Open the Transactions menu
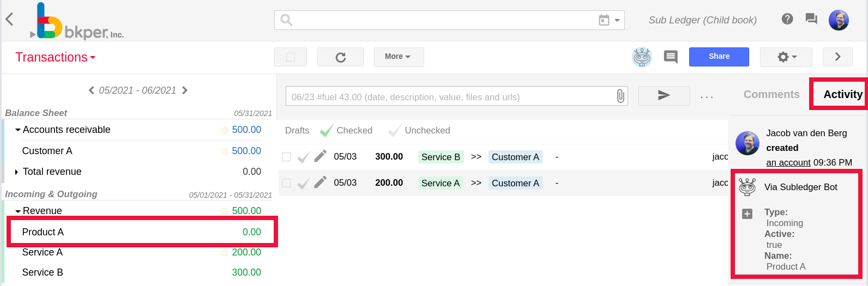868x286 pixels. pos(55,57)
